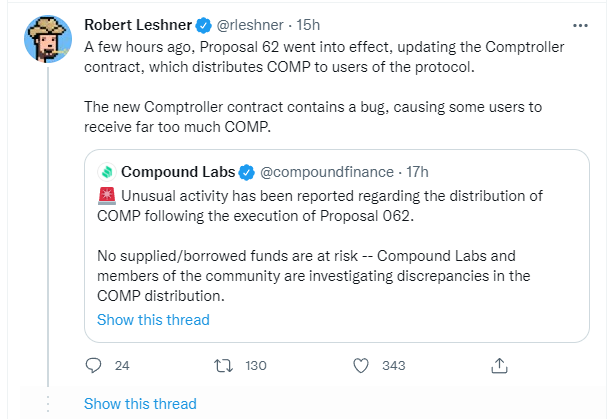Open the three-dot more options menu
Screen dimensions: 609x419
pos(579,23)
